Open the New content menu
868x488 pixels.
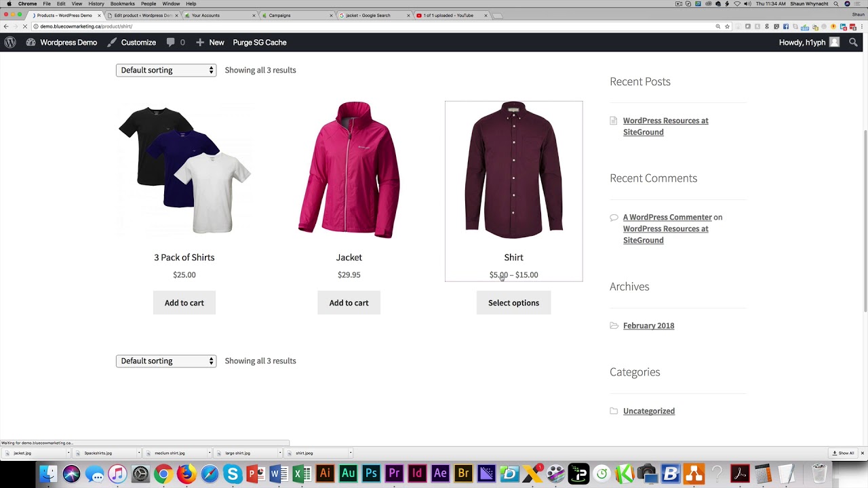pos(210,42)
